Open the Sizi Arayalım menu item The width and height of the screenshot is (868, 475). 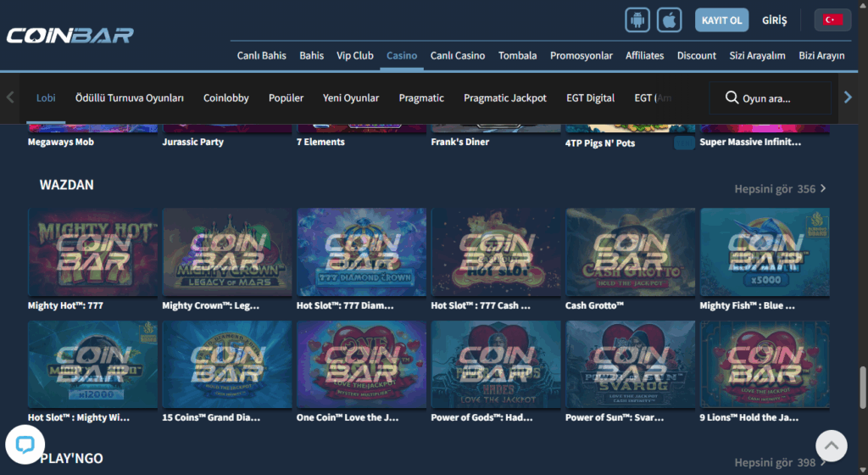click(x=757, y=55)
